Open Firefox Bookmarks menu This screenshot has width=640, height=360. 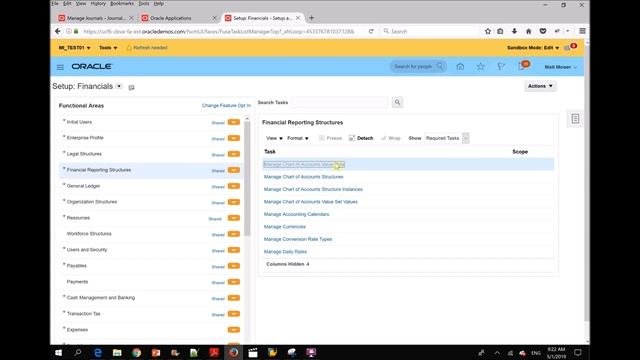pyautogui.click(x=122, y=3)
